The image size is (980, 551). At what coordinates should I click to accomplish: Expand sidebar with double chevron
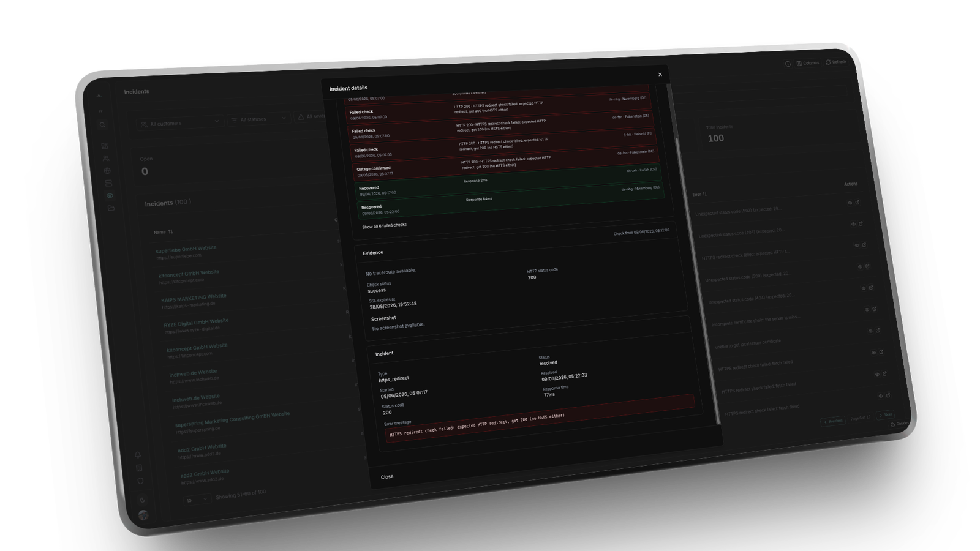tap(101, 111)
